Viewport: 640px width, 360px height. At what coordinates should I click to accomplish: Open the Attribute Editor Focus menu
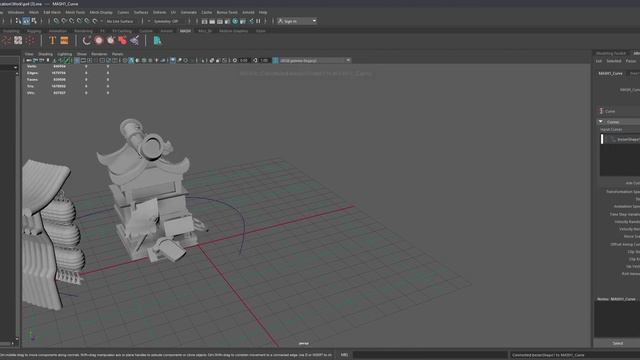(x=631, y=61)
